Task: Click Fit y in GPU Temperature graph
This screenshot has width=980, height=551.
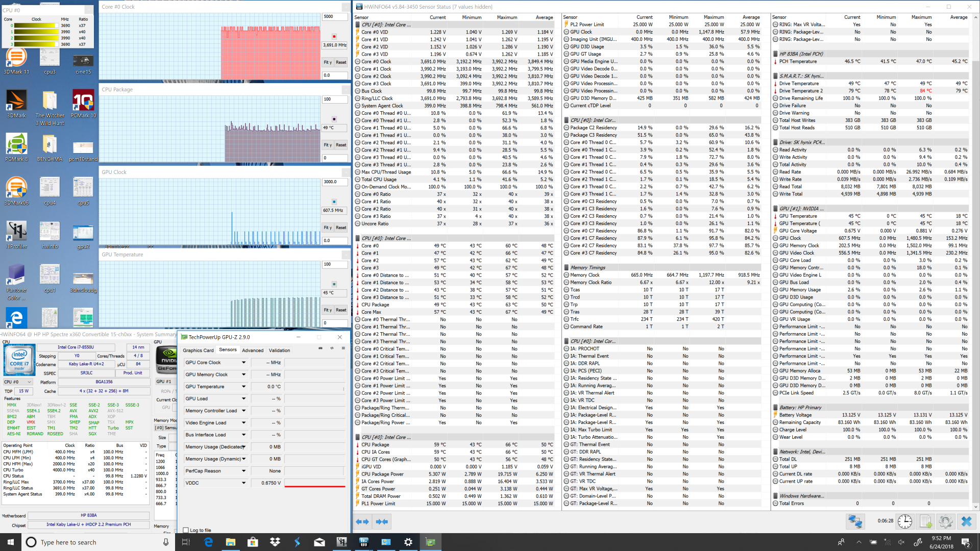Action: pyautogui.click(x=328, y=310)
